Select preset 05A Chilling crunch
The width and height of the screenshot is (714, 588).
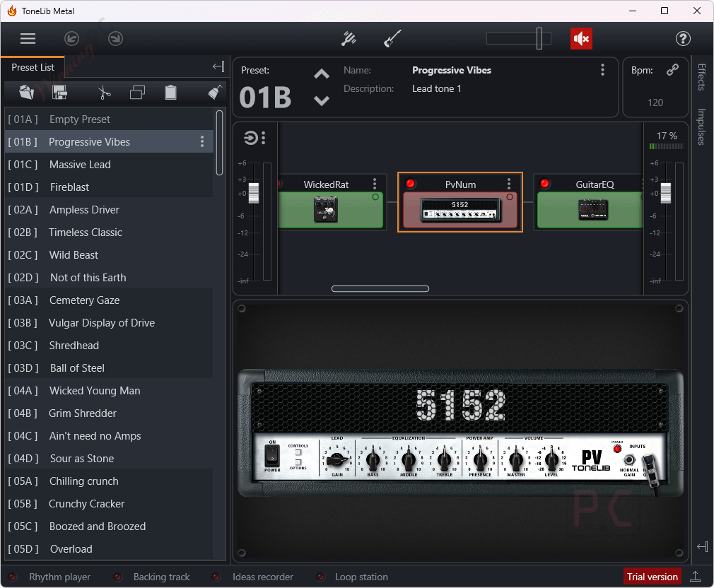110,481
